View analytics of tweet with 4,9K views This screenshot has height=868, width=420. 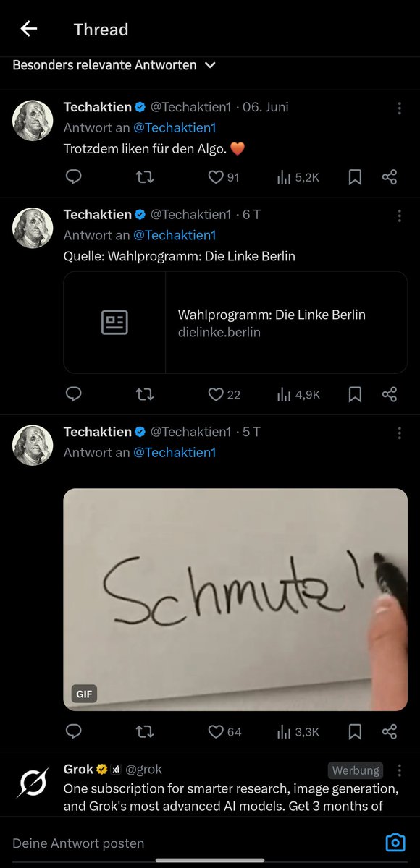click(298, 394)
